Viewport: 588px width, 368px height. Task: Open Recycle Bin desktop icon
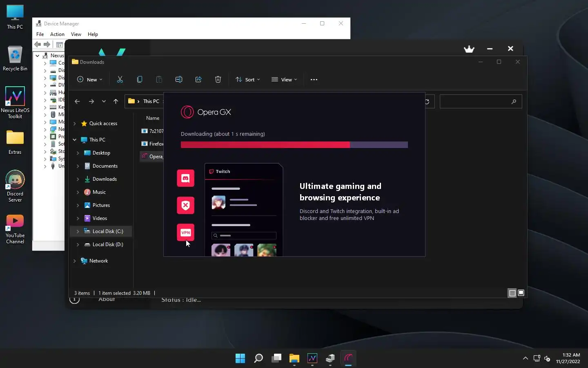pyautogui.click(x=15, y=58)
